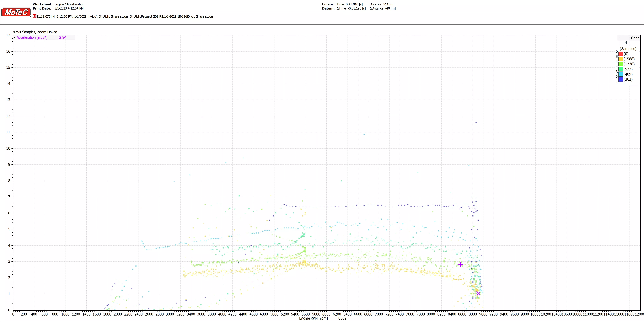Choose the cyan 489 samples swatch
This screenshot has width=644, height=322.
621,74
